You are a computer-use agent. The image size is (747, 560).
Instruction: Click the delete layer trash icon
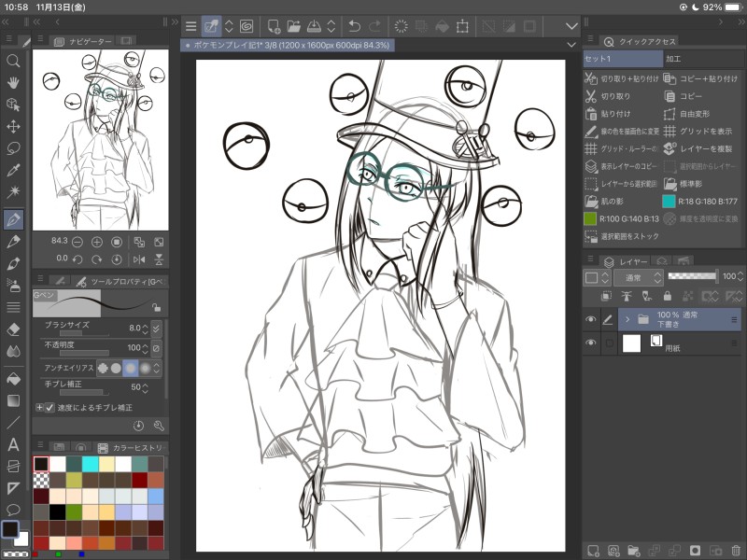tap(736, 551)
